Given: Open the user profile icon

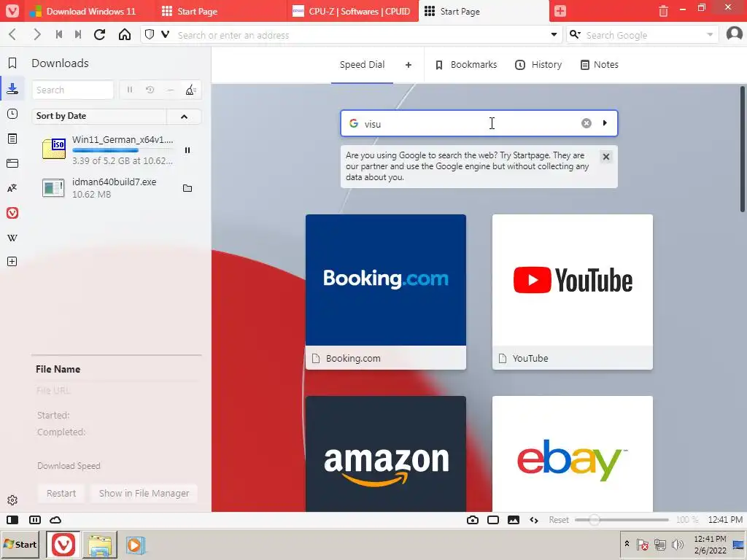Looking at the screenshot, I should tap(734, 34).
